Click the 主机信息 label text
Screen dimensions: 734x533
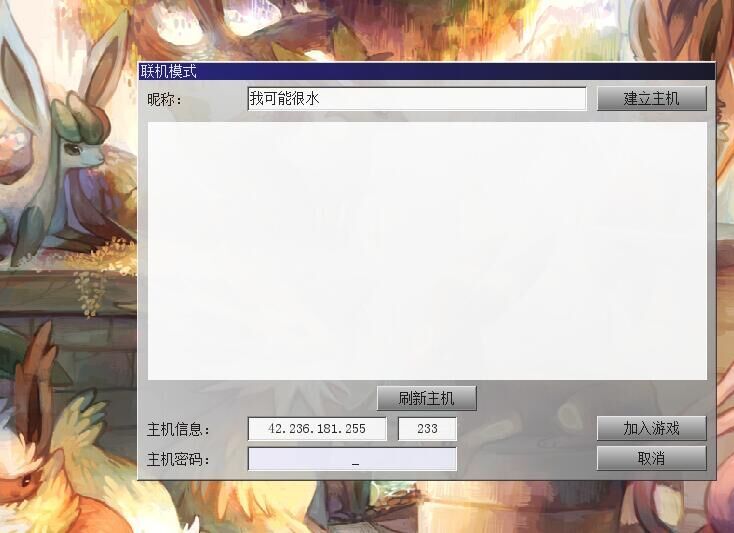(x=178, y=429)
